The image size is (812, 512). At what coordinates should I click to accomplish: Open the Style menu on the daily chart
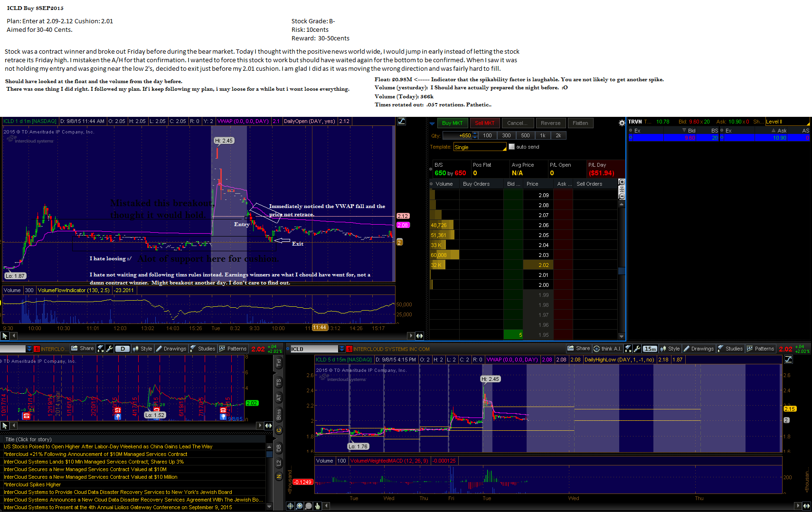142,349
